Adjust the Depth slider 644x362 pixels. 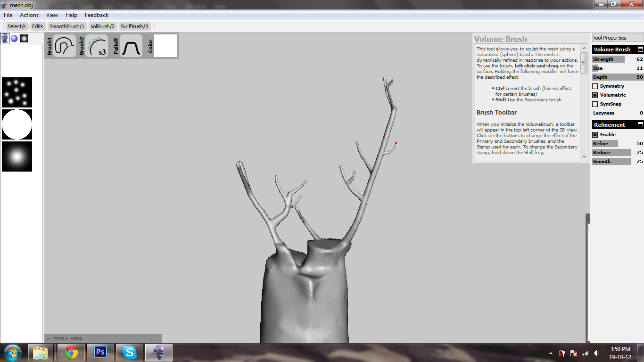618,77
